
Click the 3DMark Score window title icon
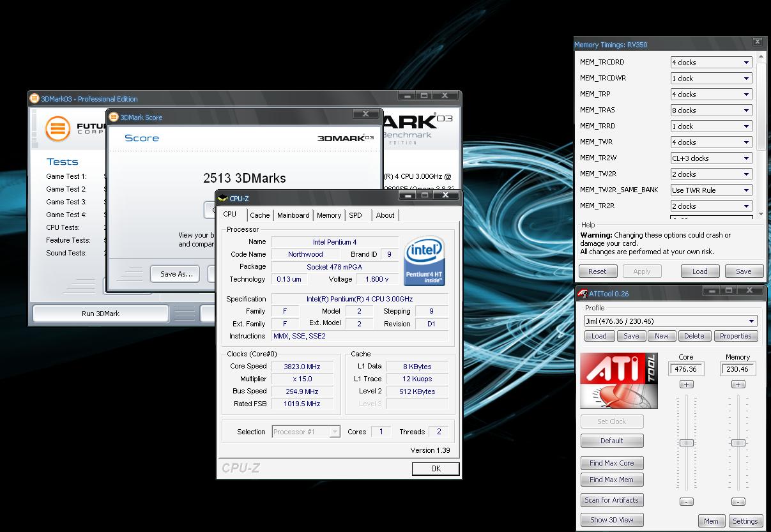point(114,117)
